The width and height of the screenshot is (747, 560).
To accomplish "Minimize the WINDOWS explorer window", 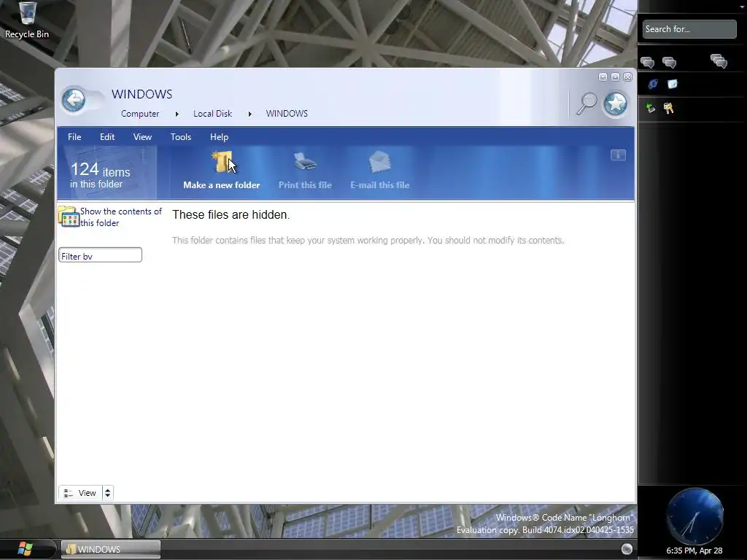I will point(603,77).
